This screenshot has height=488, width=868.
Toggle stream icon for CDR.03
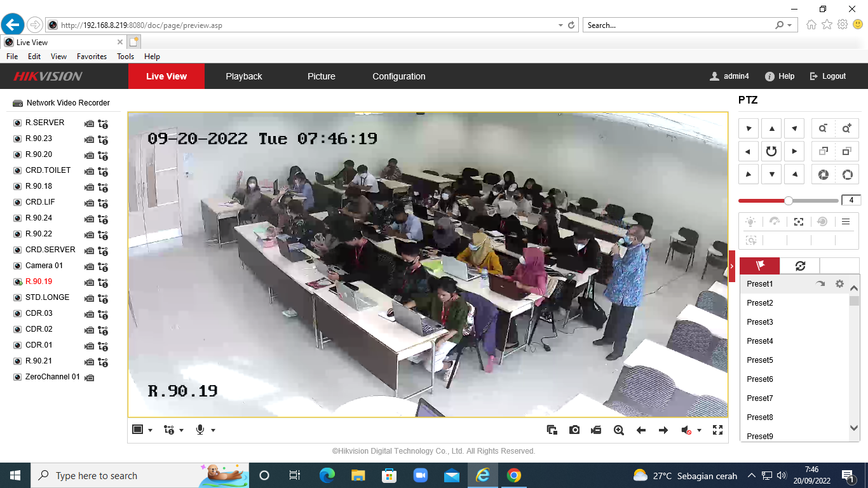[x=103, y=314]
